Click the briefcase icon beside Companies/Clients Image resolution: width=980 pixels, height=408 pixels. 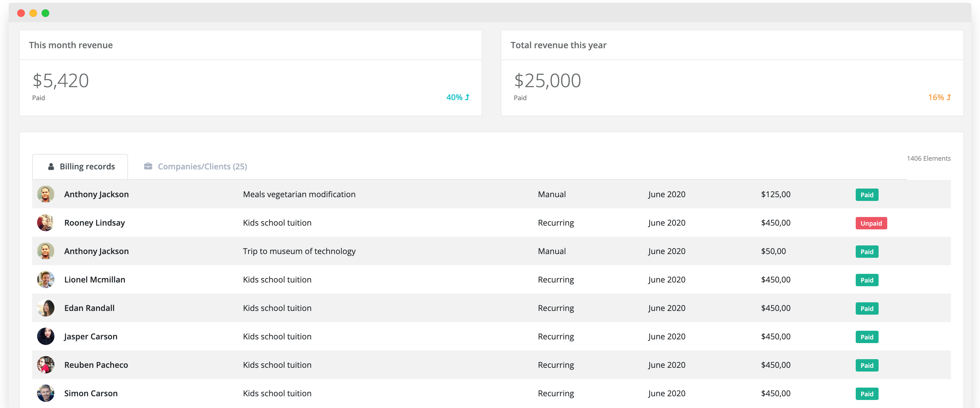tap(148, 166)
